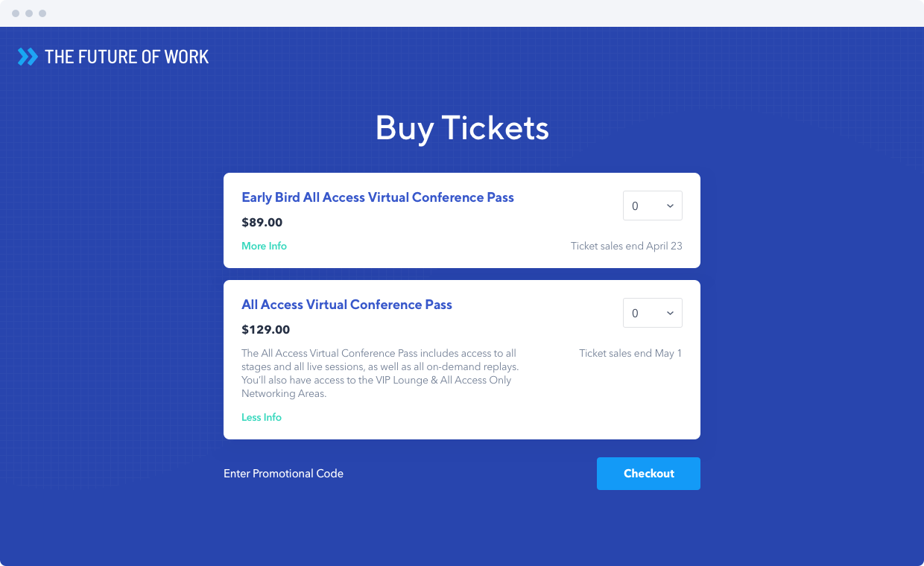Click Enter Promotional Code link
924x566 pixels.
(x=283, y=474)
